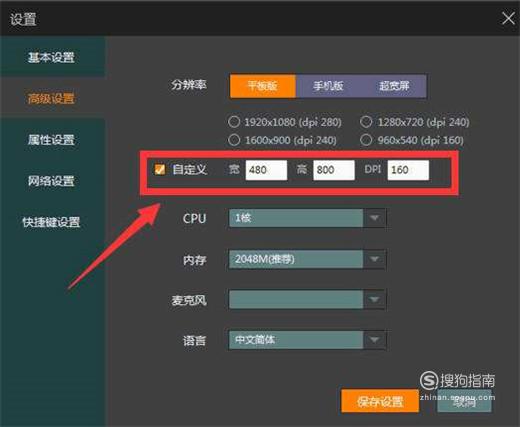The image size is (520, 427).
Task: Open the 麦克风 dropdown list
Action: point(307,299)
